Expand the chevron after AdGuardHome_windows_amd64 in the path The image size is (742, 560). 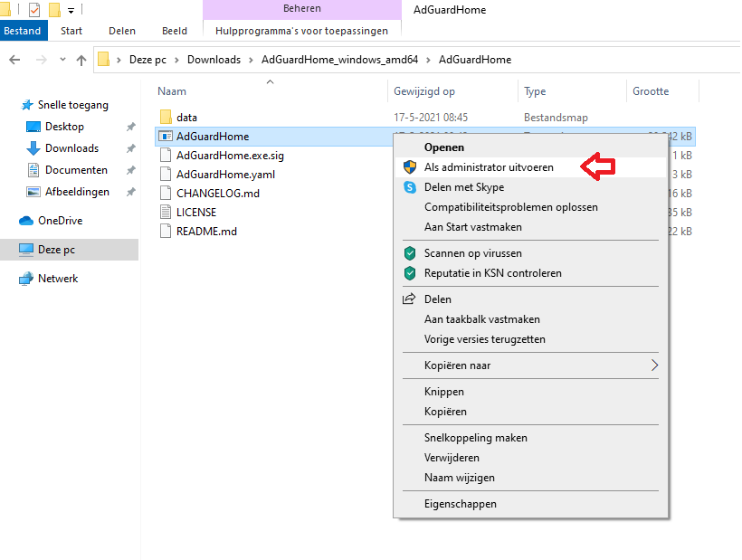point(428,60)
